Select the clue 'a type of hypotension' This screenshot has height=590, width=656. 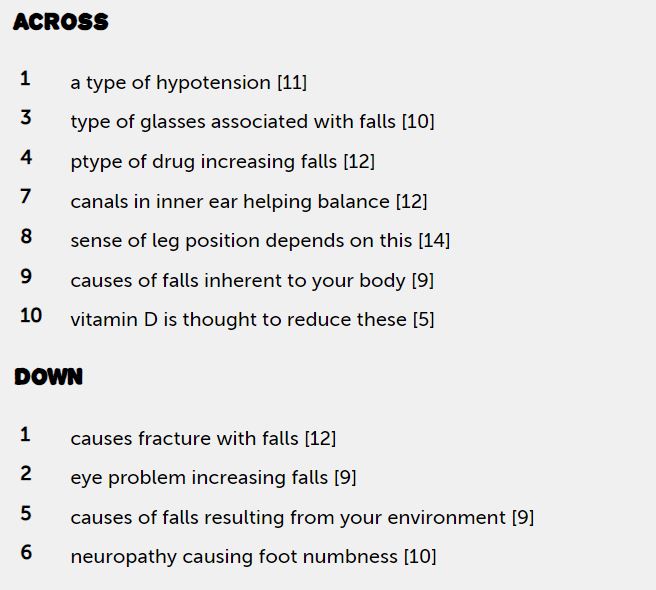(188, 83)
